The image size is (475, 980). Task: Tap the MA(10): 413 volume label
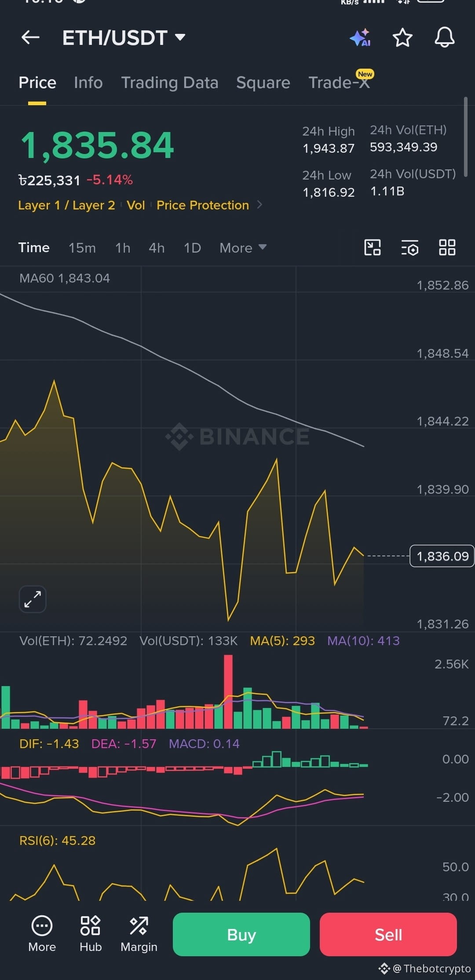[363, 641]
